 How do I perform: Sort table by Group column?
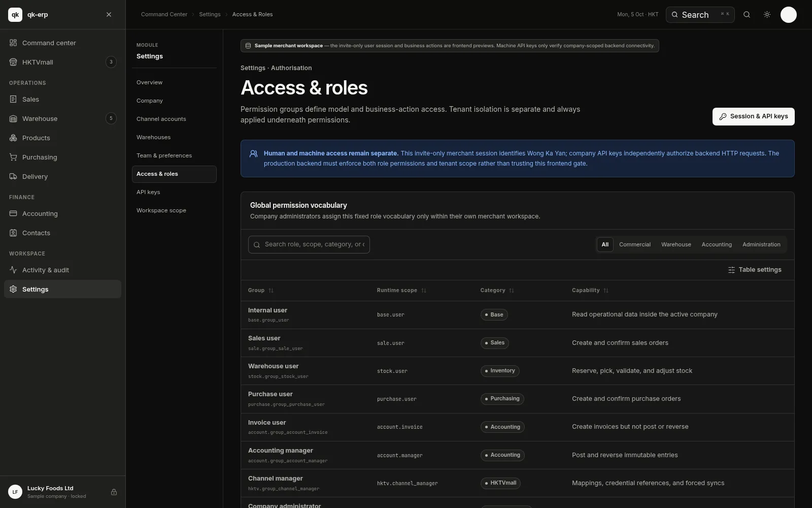pos(261,291)
